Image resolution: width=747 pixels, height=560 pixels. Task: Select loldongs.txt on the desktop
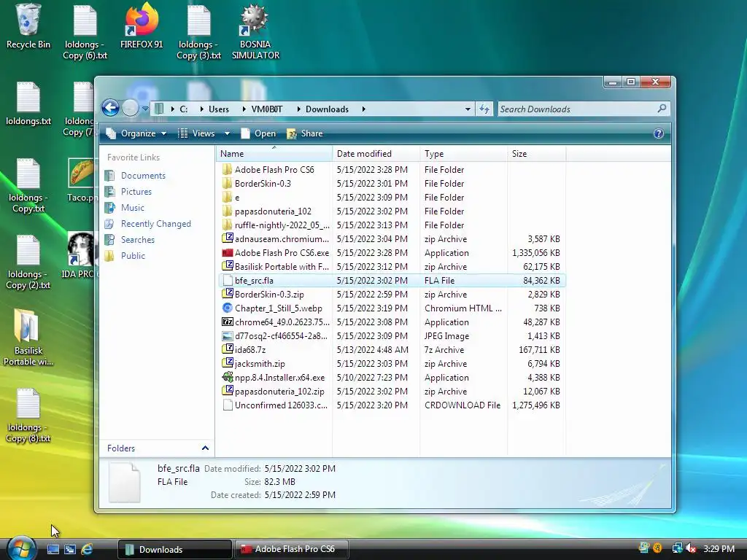[x=28, y=104]
